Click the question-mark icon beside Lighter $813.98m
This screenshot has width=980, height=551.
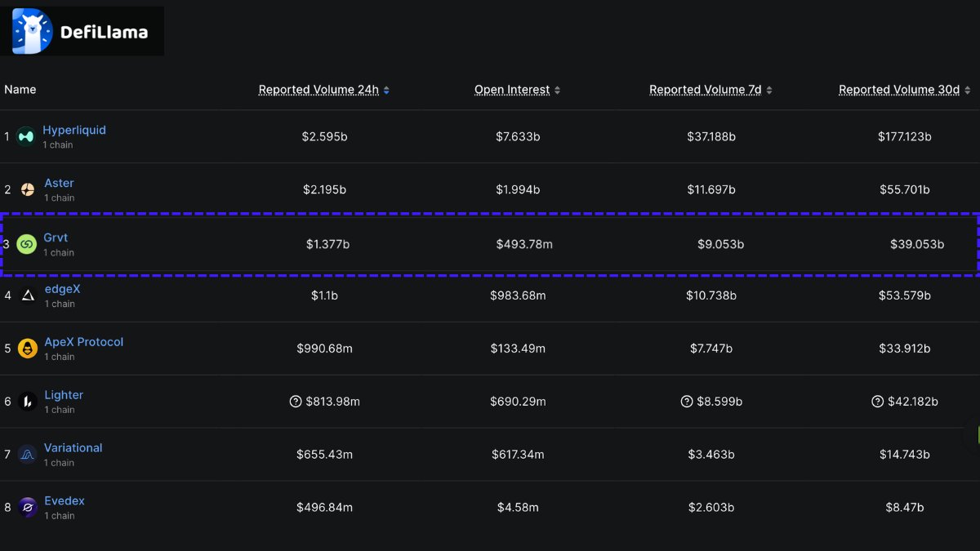coord(296,402)
